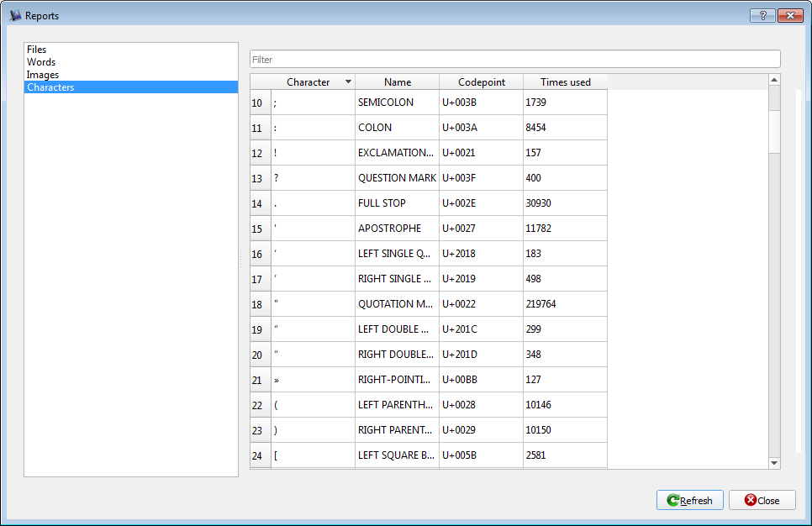Click codepoint U+2018
This screenshot has width=812, height=526.
[x=481, y=254]
